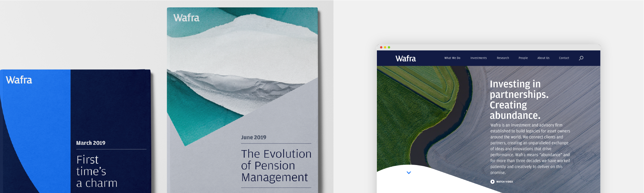This screenshot has height=193, width=644.
Task: Click the play icon beside Watch Video
Action: 492,182
